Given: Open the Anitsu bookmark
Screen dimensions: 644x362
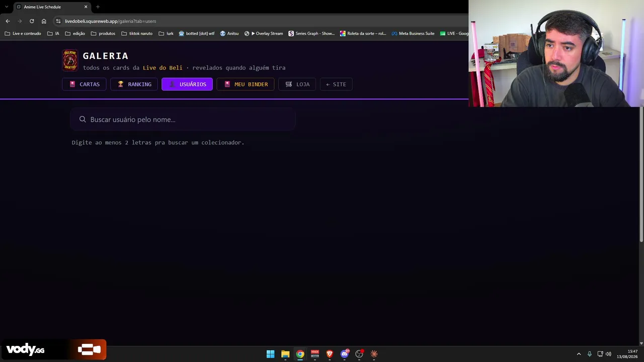Looking at the screenshot, I should coord(229,34).
